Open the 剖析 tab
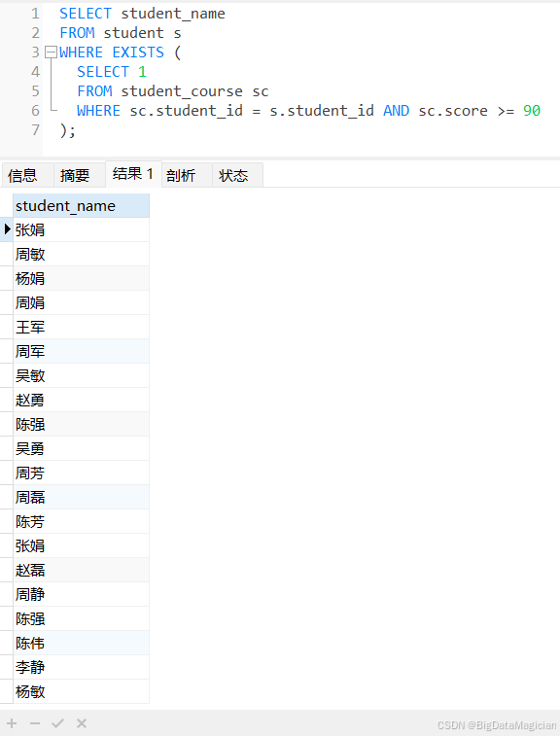Image resolution: width=560 pixels, height=736 pixels. (187, 175)
